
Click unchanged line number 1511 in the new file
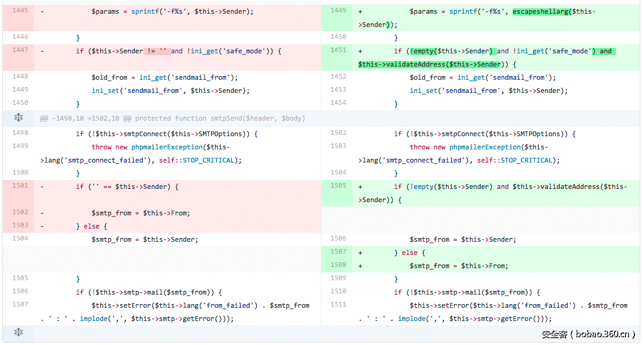tap(339, 305)
